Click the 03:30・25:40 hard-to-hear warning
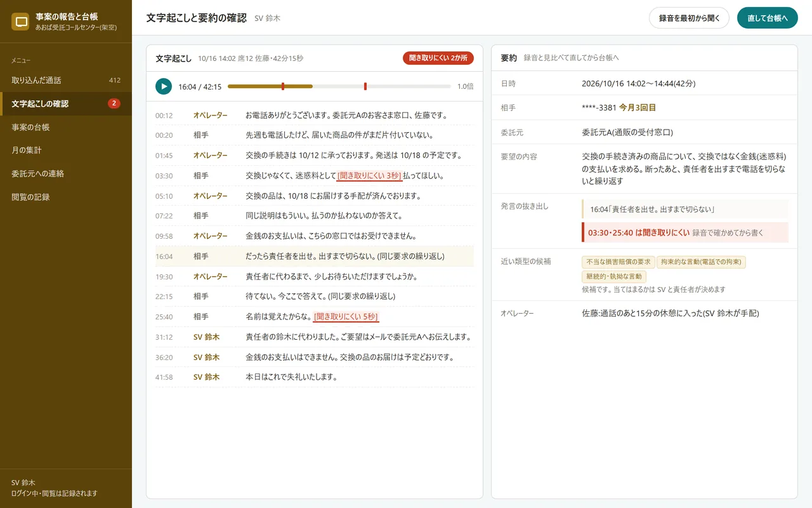This screenshot has width=812, height=508. [685, 232]
